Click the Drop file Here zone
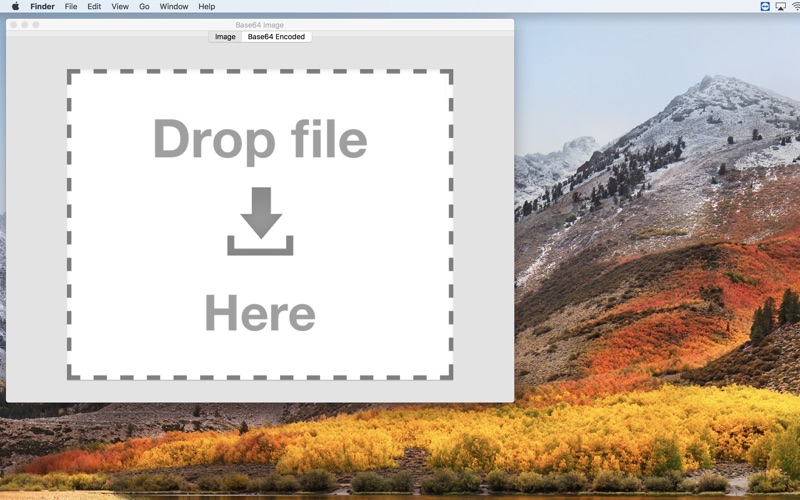This screenshot has height=500, width=800. (260, 224)
